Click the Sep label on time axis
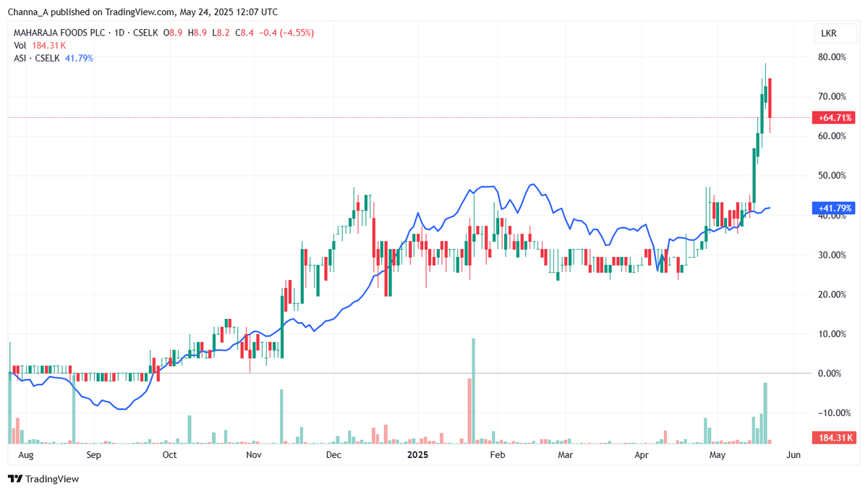Viewport: 868px width, 492px height. coord(94,455)
